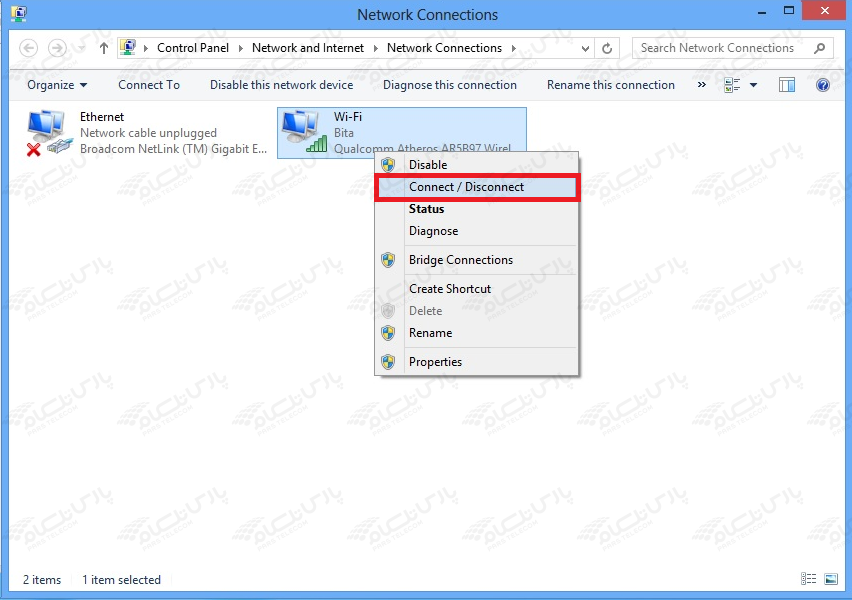Image resolution: width=852 pixels, height=600 pixels.
Task: Click the Back navigation arrow
Action: 29,48
